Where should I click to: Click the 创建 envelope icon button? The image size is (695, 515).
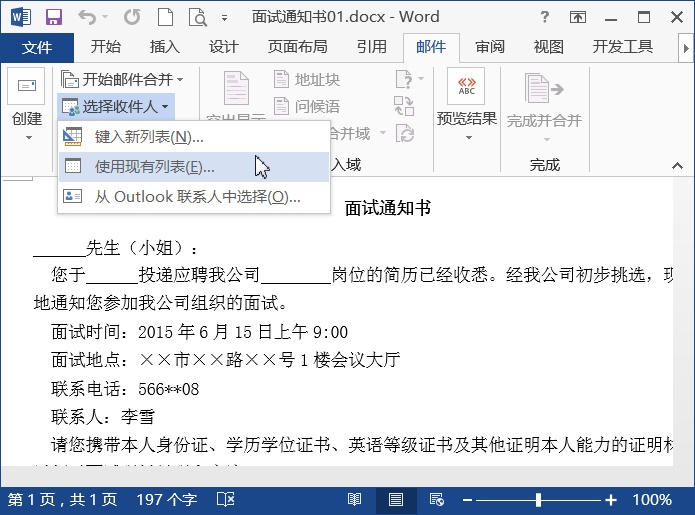(x=27, y=86)
